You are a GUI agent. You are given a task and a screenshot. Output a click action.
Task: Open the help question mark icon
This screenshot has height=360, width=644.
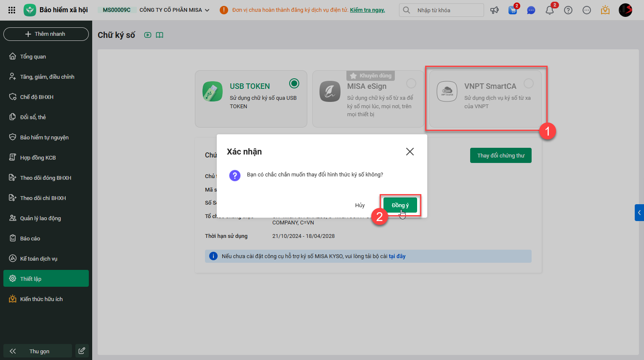568,10
